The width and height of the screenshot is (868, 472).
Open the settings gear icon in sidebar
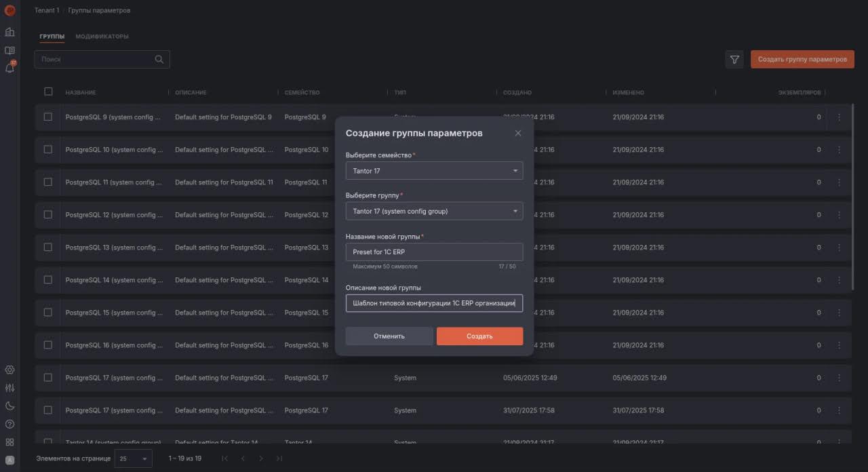(9, 370)
